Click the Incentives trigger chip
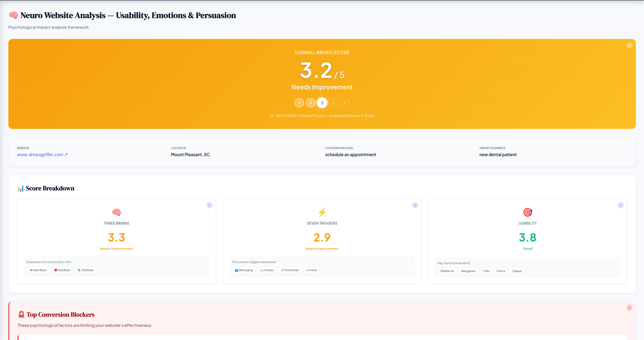 [289, 270]
